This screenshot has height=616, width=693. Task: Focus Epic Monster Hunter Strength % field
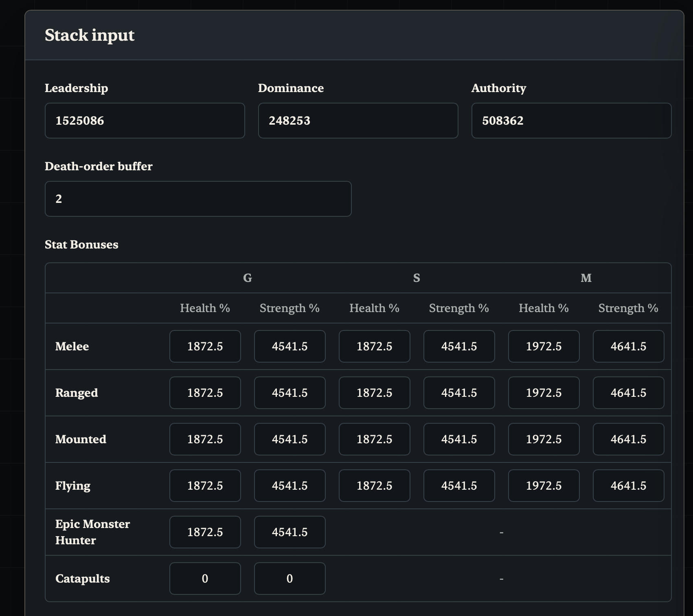289,532
